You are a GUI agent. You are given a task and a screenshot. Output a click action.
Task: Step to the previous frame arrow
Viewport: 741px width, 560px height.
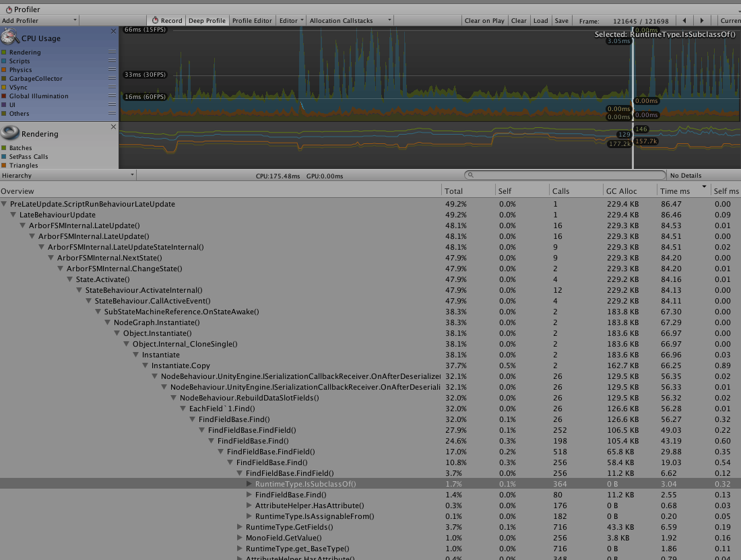point(685,21)
